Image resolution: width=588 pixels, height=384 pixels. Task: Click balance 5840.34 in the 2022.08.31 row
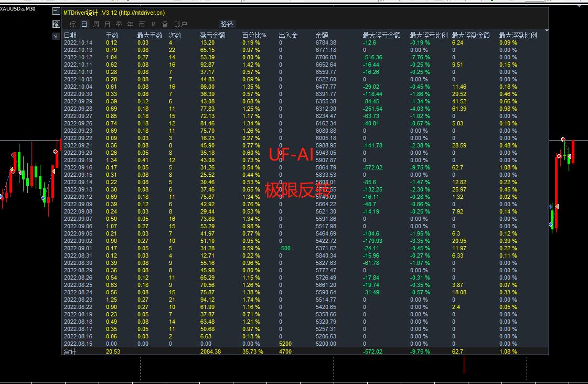coord(326,256)
